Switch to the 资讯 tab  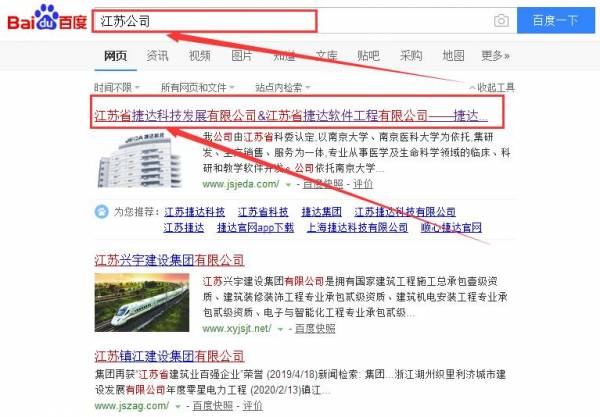point(157,56)
